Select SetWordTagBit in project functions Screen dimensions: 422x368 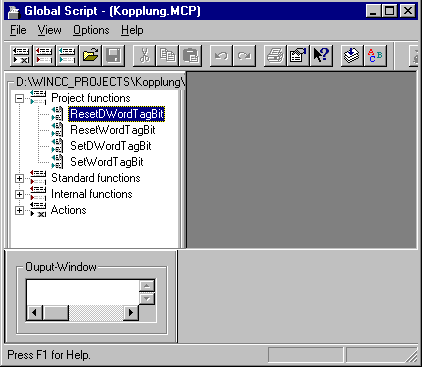pyautogui.click(x=107, y=162)
